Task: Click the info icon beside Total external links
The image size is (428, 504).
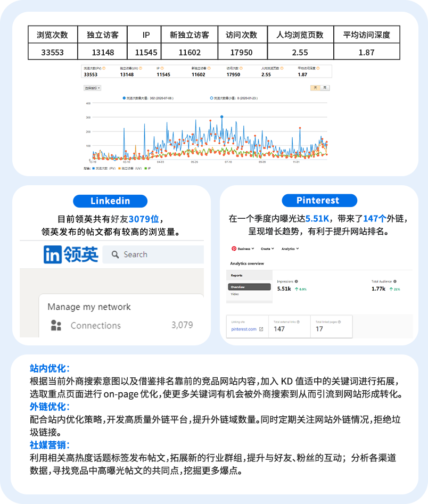Action: [x=298, y=322]
